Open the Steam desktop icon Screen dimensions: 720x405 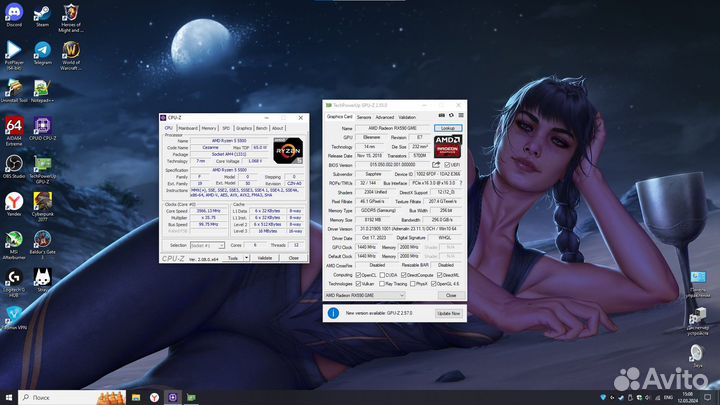click(43, 14)
